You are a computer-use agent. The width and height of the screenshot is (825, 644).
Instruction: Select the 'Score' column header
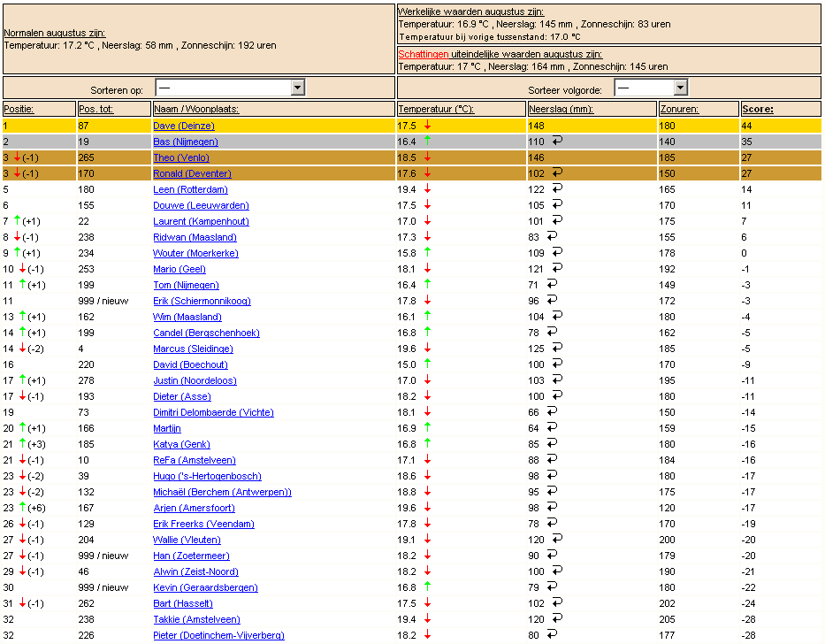[757, 109]
